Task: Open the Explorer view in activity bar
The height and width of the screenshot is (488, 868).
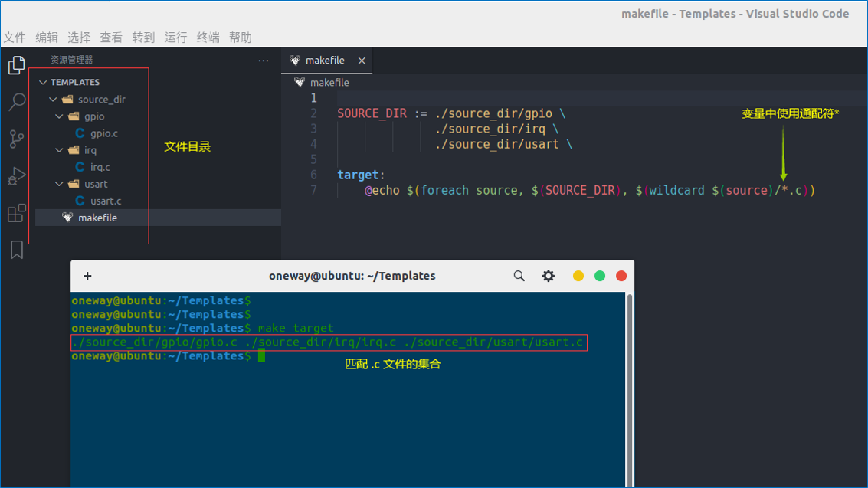Action: (17, 65)
